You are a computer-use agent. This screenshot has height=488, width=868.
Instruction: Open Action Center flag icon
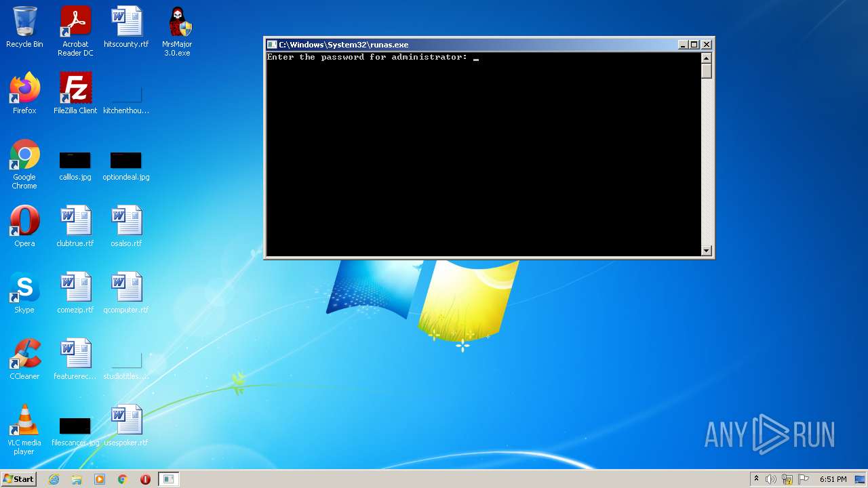804,479
